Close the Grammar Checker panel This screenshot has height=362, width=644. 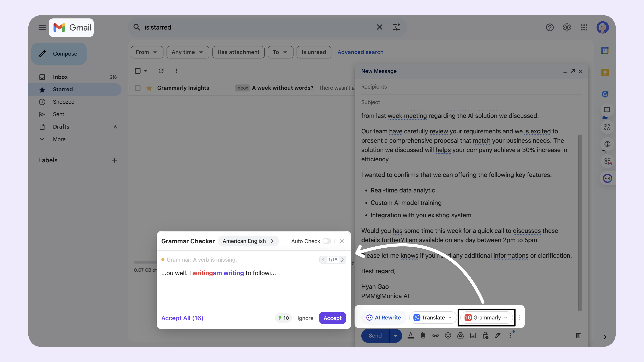[342, 241]
